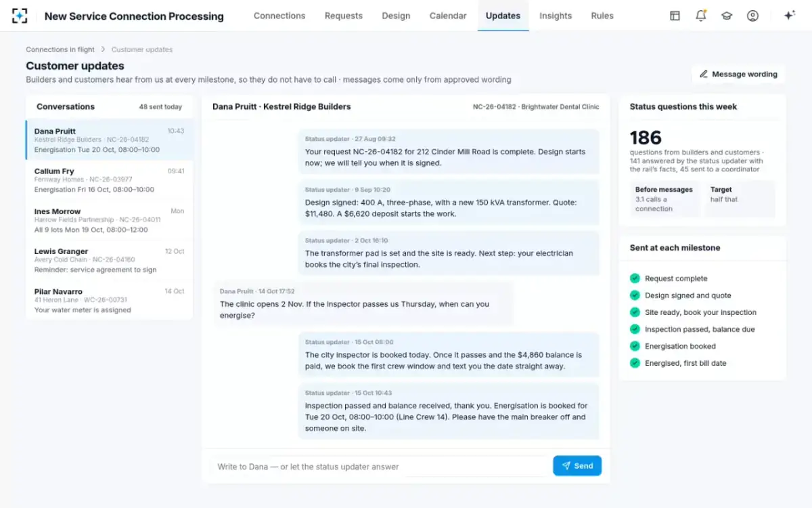This screenshot has height=508, width=812.
Task: Open the training graduation cap icon
Action: tap(727, 16)
